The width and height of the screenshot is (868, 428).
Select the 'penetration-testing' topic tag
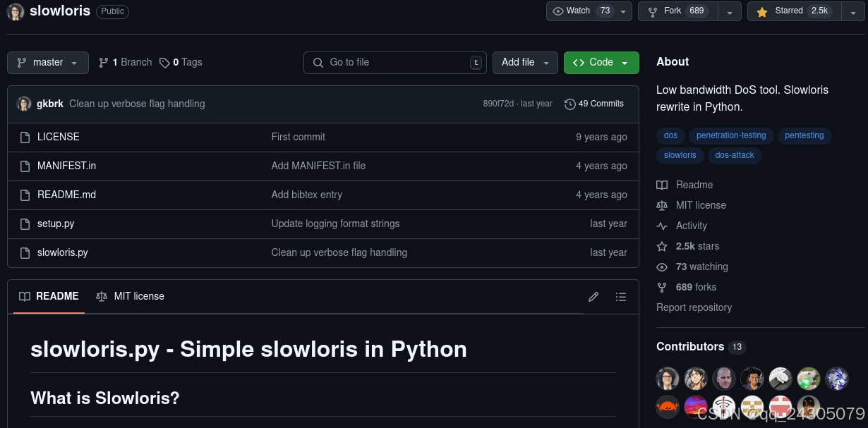point(731,135)
